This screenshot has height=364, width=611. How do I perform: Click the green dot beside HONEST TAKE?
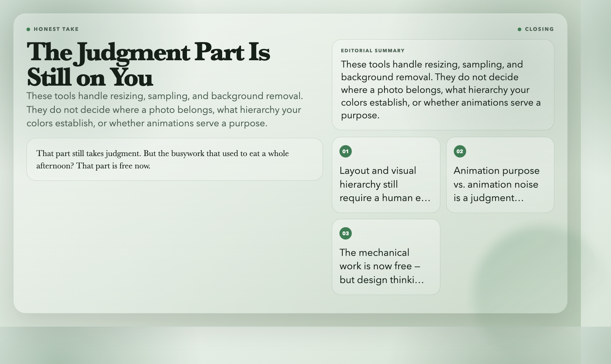[x=28, y=29]
